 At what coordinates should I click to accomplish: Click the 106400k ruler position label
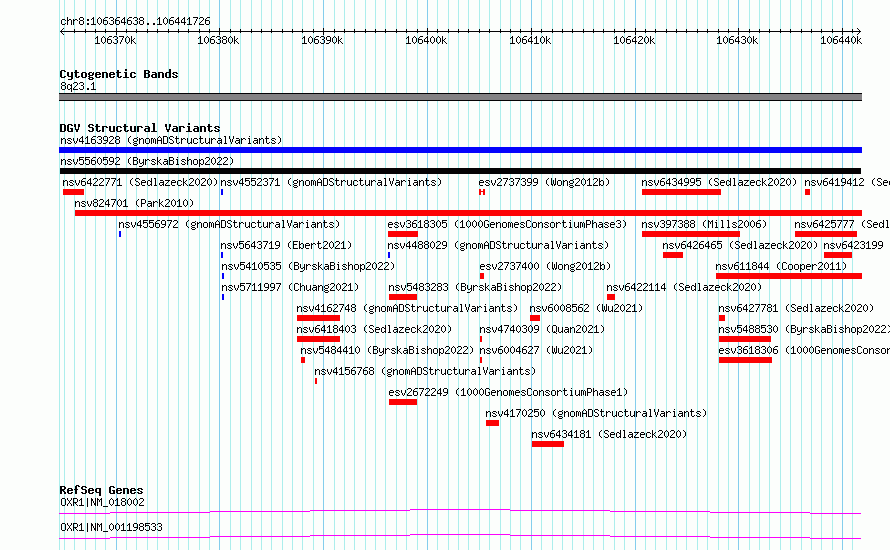426,40
